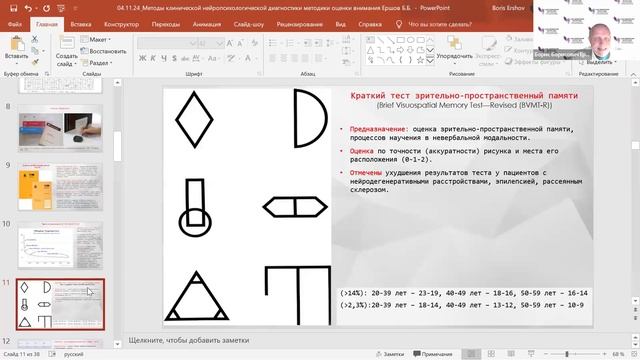640x360 pixels.
Task: Click the lightbulb tell-me icon
Action: [x=399, y=24]
